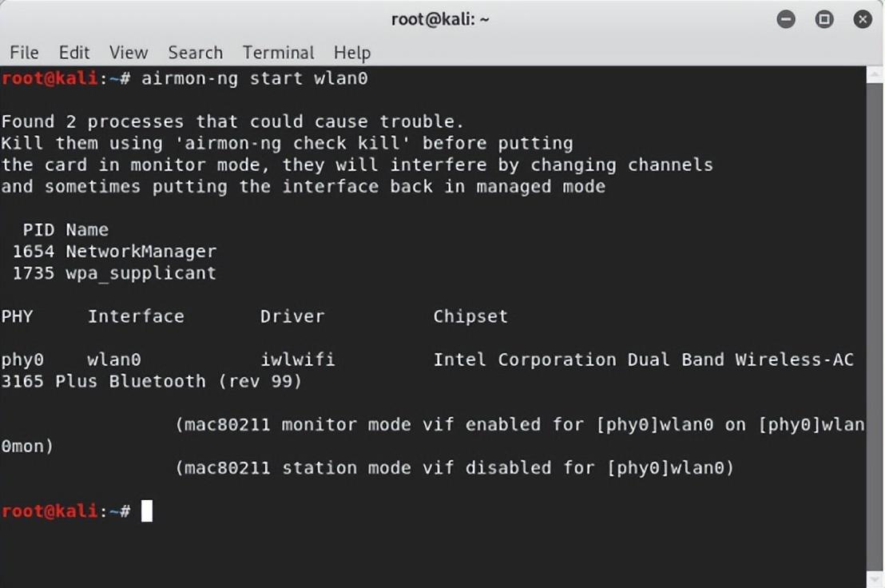Click the scrollbar down arrow
This screenshot has height=588, width=885.
pos(875,579)
